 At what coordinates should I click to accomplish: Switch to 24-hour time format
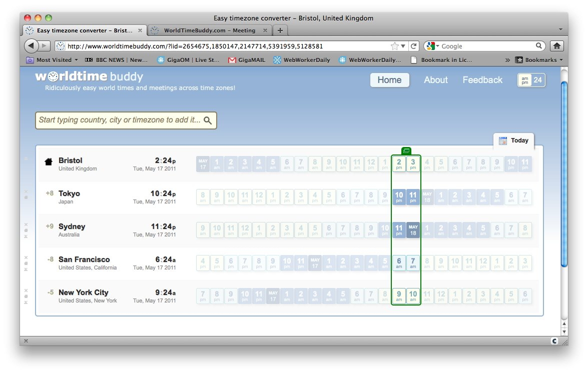[x=538, y=80]
